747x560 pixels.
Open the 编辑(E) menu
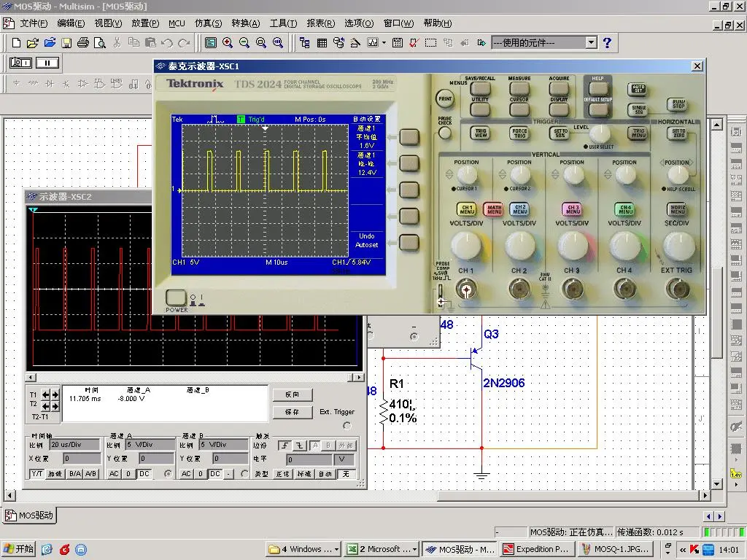[71, 23]
